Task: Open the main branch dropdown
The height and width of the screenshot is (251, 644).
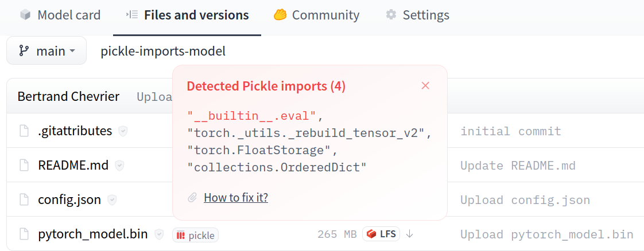Action: pyautogui.click(x=46, y=51)
